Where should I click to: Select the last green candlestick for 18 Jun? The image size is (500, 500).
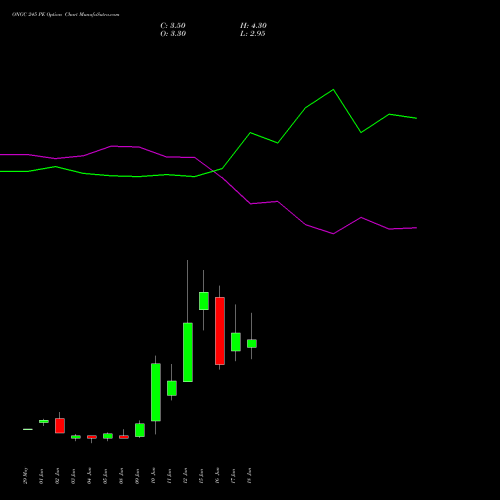click(252, 343)
